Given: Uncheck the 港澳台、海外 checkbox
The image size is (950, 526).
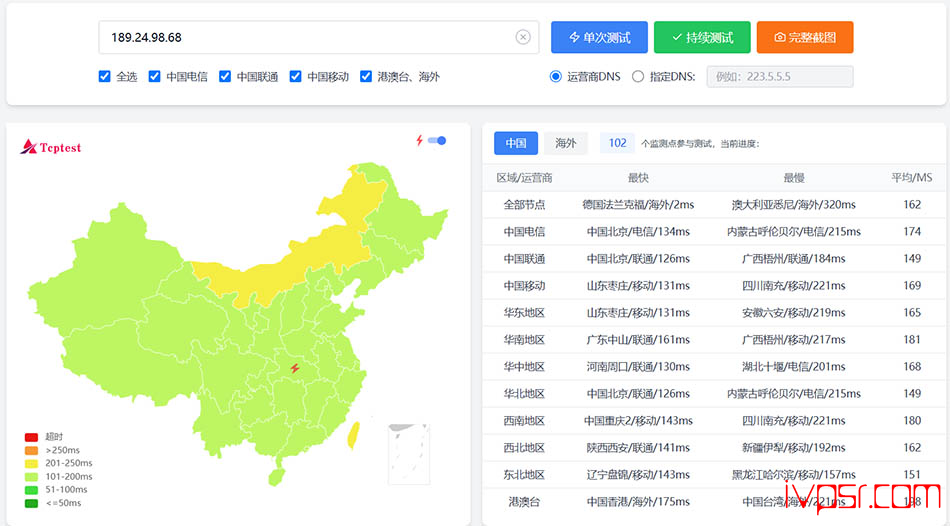Looking at the screenshot, I should coord(366,76).
